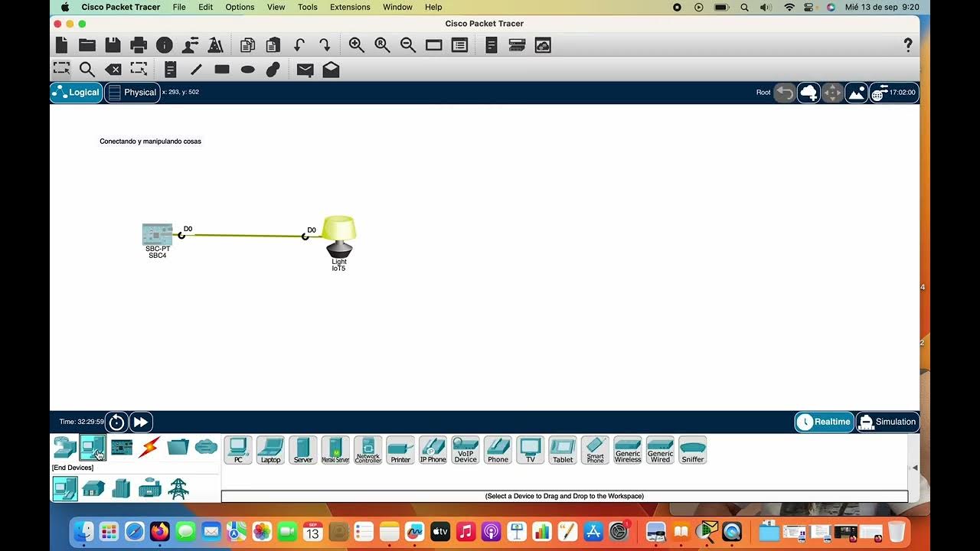Pick the Resize shape tool
Screen dimensions: 980x551
click(x=139, y=69)
